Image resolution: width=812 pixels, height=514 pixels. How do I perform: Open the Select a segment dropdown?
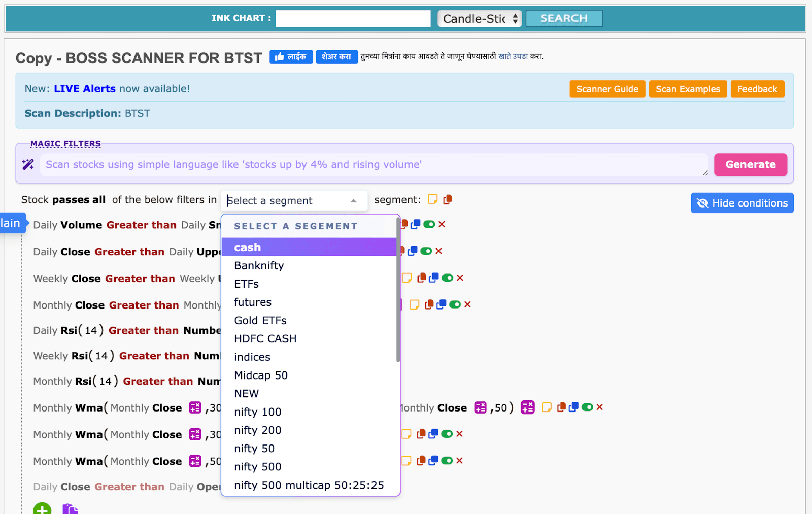point(294,200)
